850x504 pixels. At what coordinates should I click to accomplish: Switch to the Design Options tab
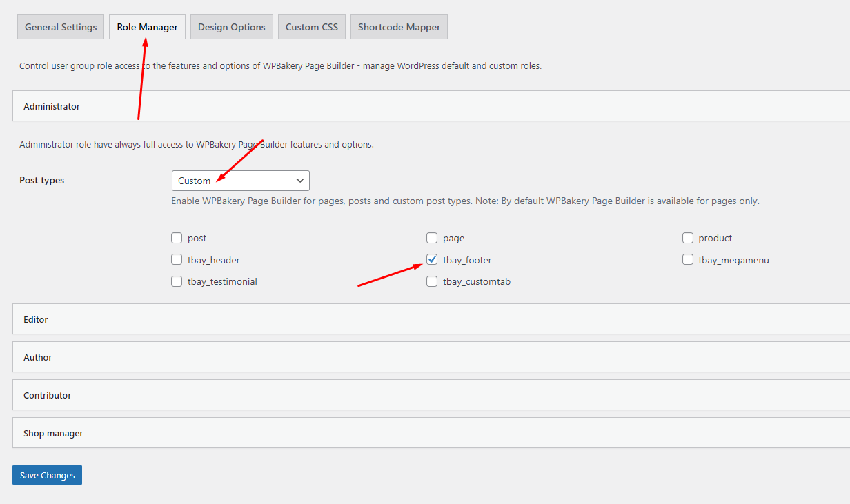click(231, 27)
